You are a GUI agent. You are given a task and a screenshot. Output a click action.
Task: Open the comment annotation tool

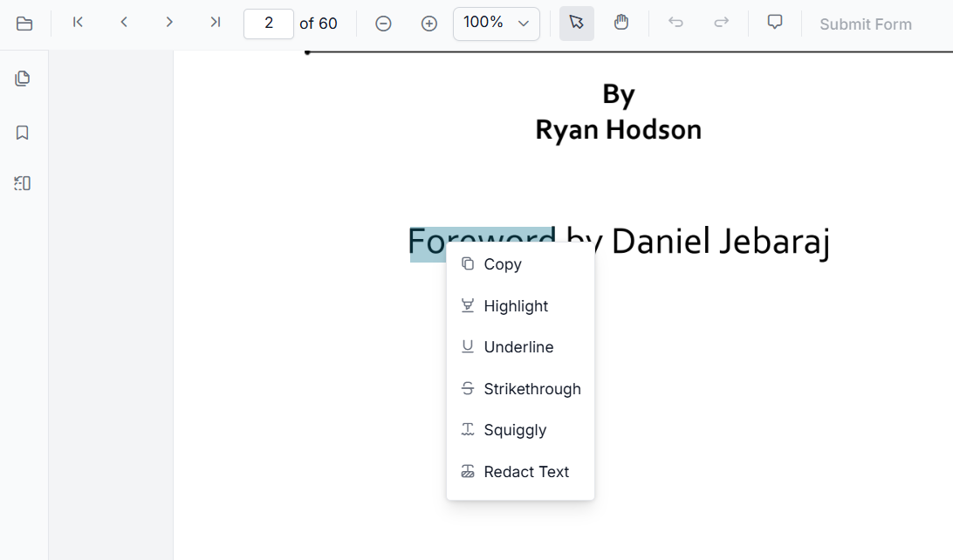(x=775, y=22)
